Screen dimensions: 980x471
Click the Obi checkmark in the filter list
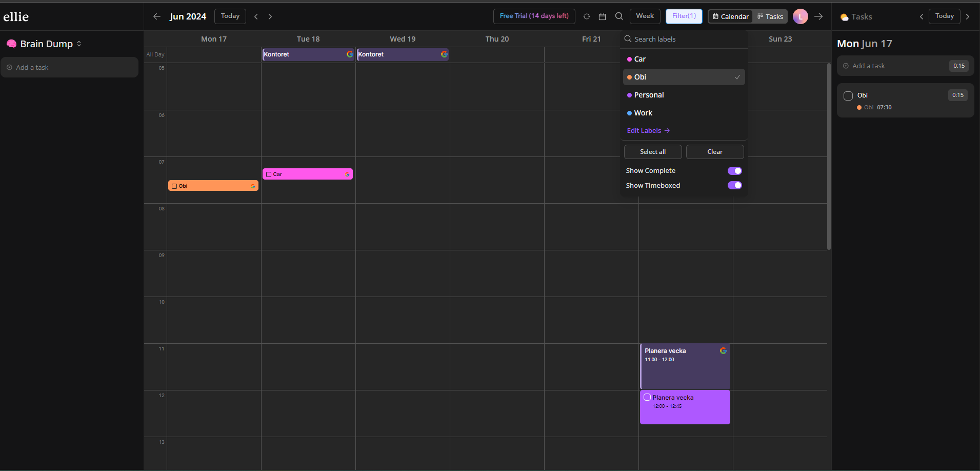point(737,77)
